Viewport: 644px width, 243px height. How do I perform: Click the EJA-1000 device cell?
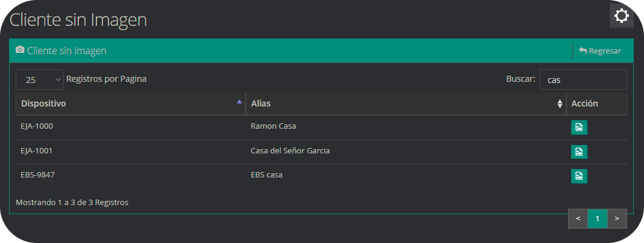[x=38, y=126]
